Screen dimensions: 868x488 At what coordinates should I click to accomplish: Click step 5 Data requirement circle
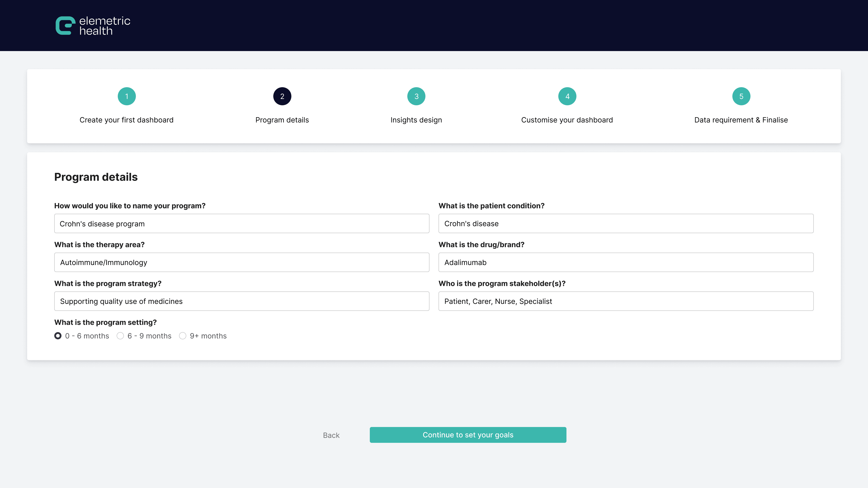tap(741, 96)
